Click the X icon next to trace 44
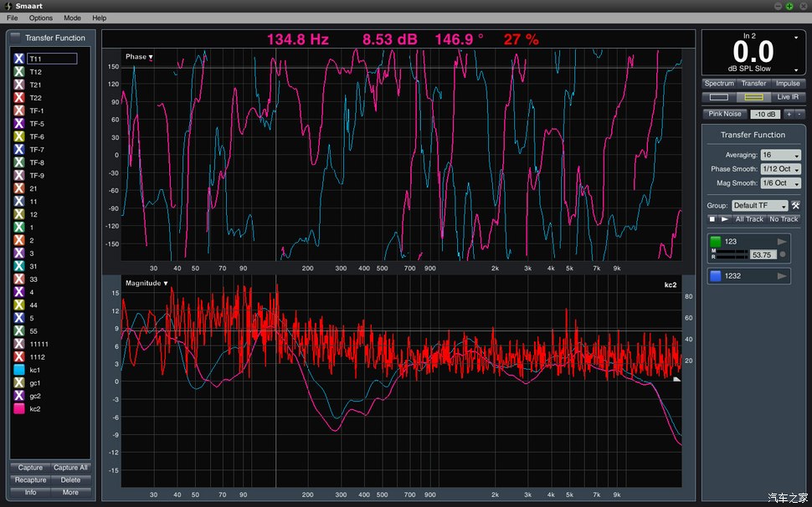This screenshot has height=507, width=812. tap(19, 305)
